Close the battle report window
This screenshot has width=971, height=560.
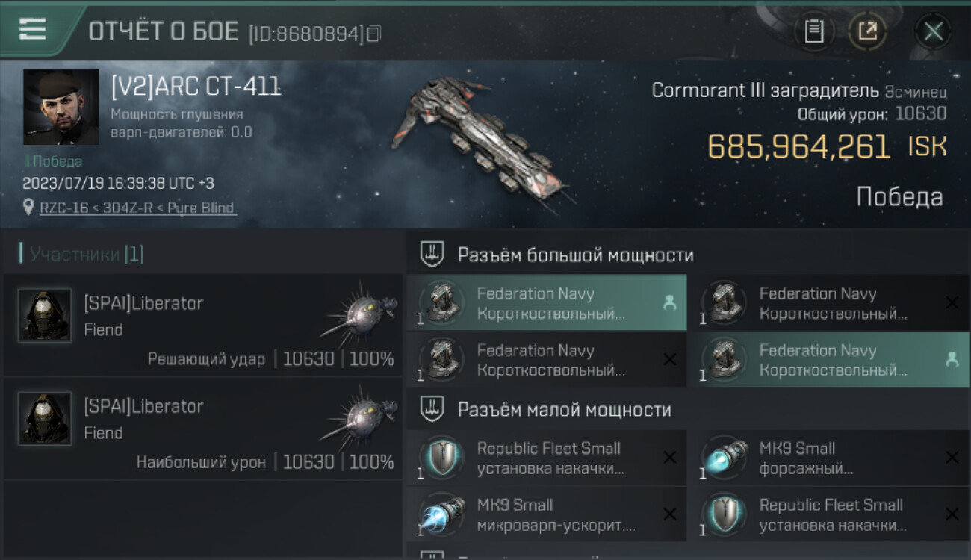[x=933, y=31]
